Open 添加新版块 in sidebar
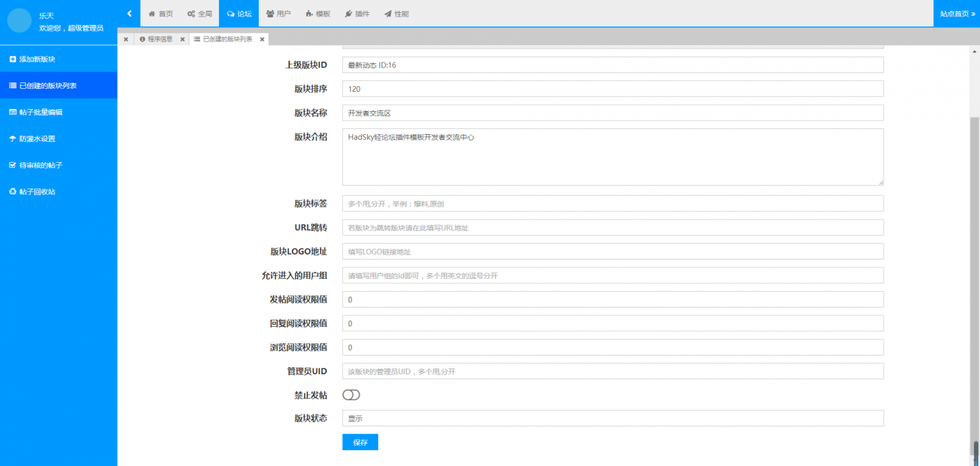 (x=58, y=59)
